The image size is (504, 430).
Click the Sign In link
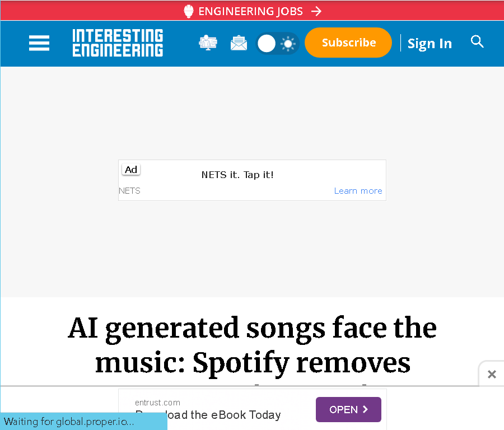pos(430,43)
